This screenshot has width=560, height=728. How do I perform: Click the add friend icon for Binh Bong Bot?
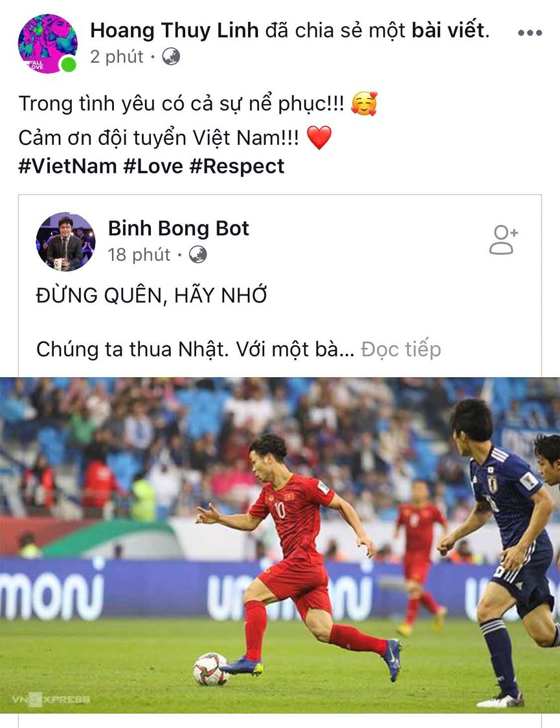pos(503,239)
